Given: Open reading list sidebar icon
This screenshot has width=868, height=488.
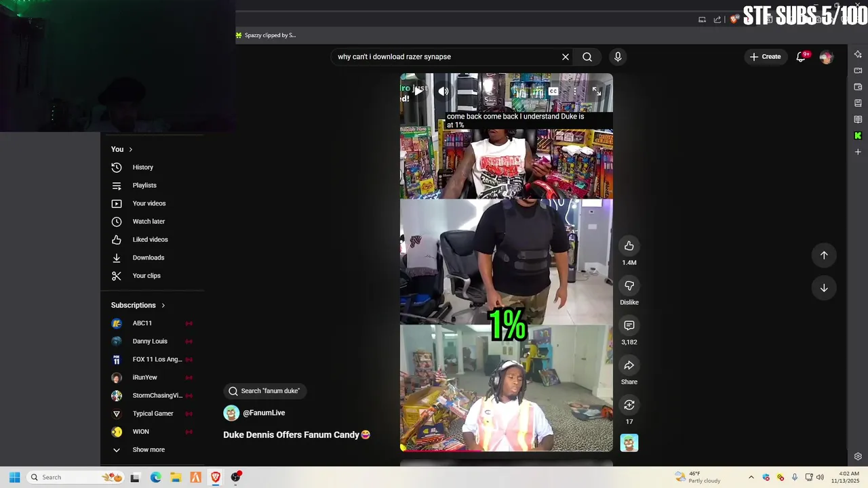Looking at the screenshot, I should point(858,119).
